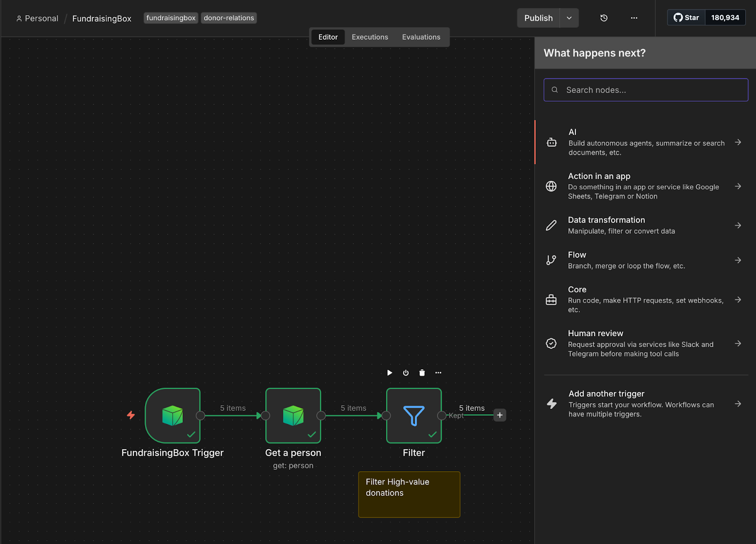Screen dimensions: 756x544
Task: Open the Filter node's more options menu
Action: point(438,373)
